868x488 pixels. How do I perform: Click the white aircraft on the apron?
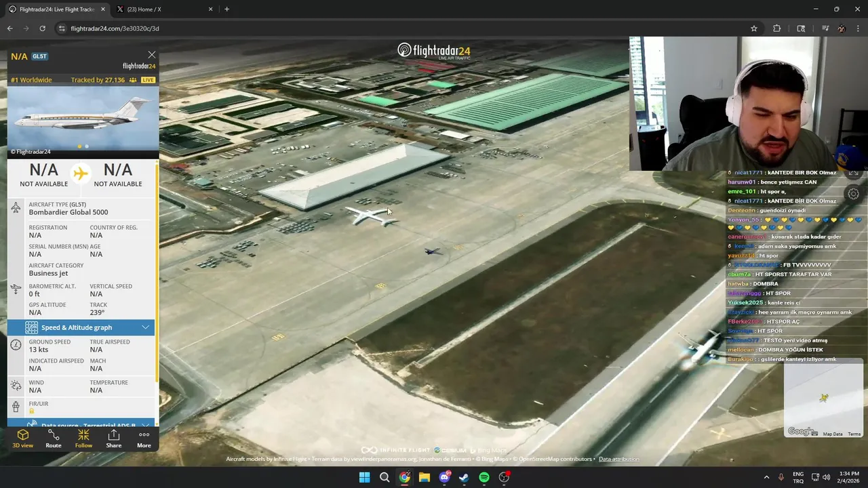pos(370,216)
